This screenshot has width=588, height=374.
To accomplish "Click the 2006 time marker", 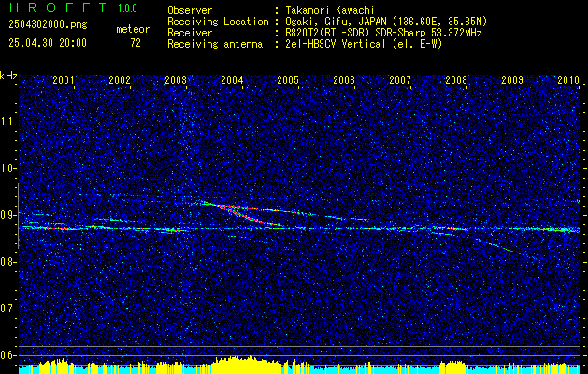I will [x=344, y=80].
